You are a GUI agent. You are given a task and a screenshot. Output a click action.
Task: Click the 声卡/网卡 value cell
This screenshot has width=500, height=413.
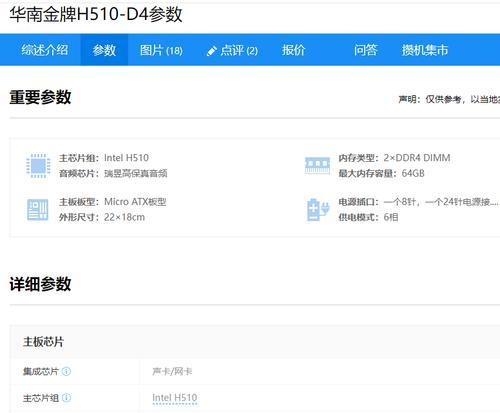[x=172, y=371]
